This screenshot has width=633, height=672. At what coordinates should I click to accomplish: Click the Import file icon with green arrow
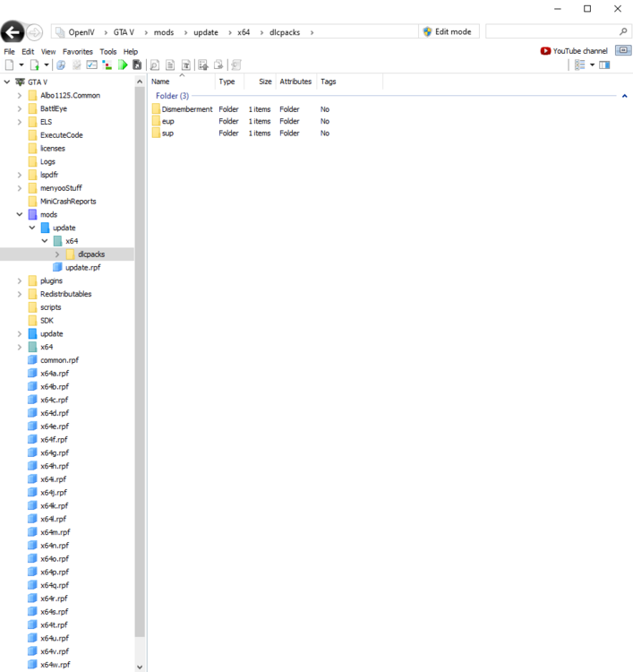[x=35, y=65]
